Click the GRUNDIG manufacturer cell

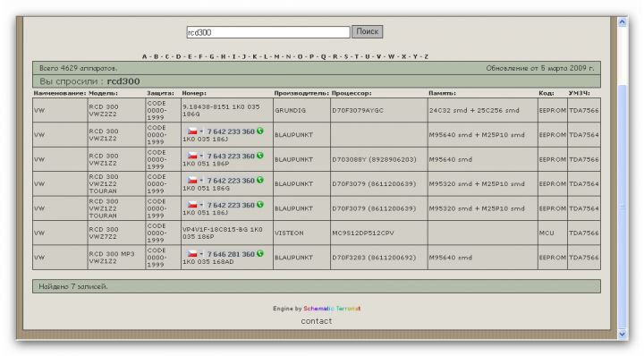click(x=301, y=110)
